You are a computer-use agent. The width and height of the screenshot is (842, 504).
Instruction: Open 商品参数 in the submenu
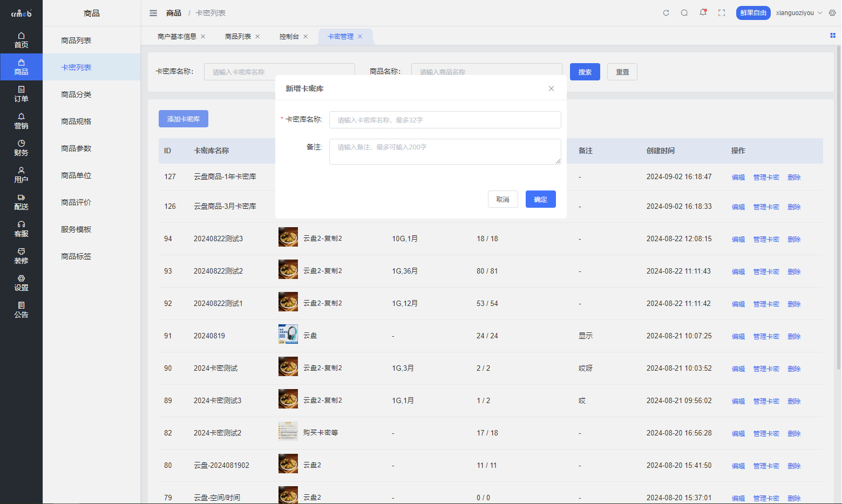tap(92, 148)
